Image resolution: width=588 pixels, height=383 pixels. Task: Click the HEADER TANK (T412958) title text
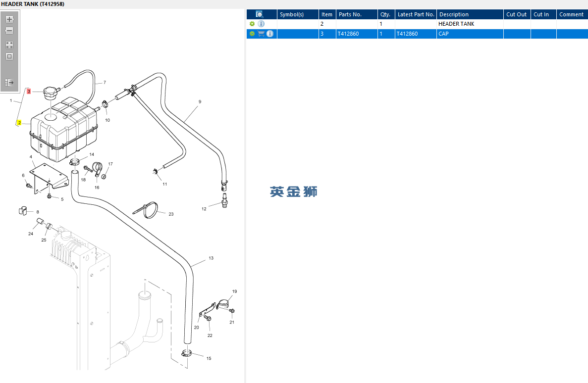tap(33, 4)
